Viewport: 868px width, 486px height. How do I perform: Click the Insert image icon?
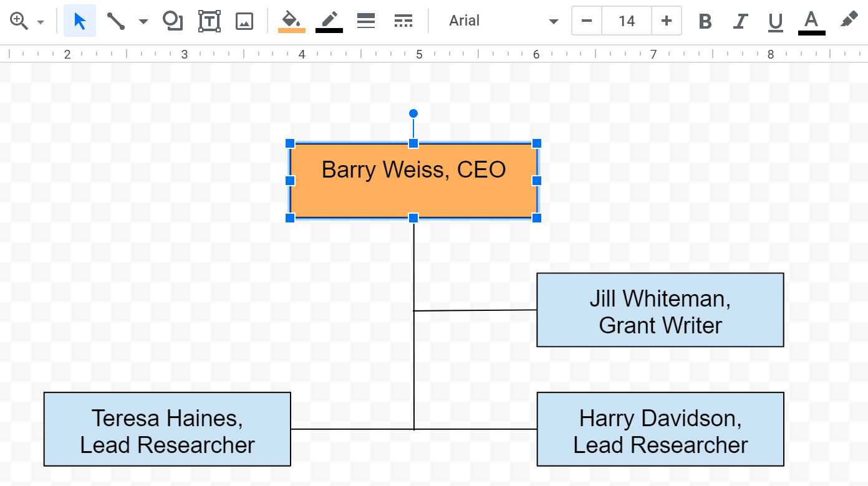click(244, 20)
